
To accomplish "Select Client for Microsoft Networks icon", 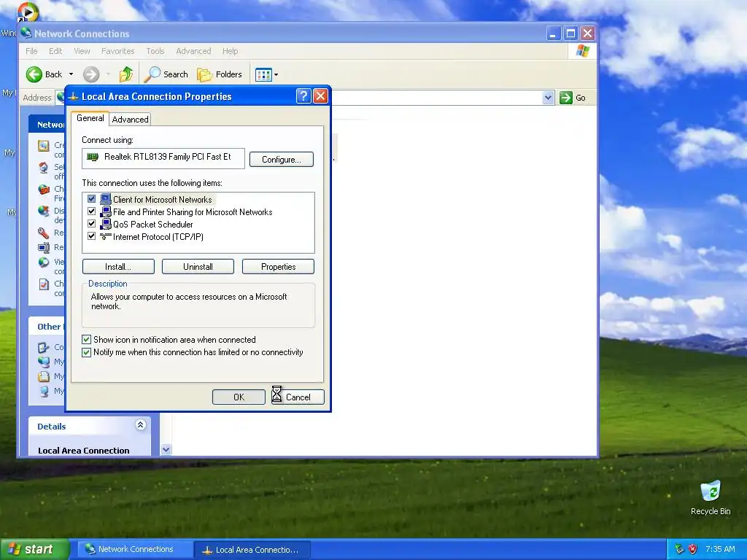I will (106, 199).
